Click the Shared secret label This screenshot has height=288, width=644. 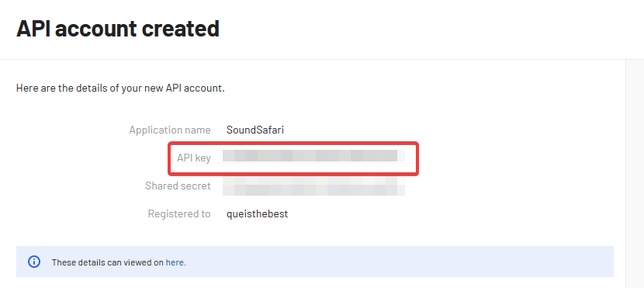(178, 186)
